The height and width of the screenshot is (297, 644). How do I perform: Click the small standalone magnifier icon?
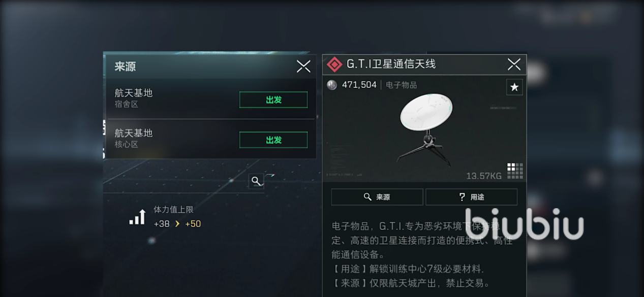(x=256, y=181)
